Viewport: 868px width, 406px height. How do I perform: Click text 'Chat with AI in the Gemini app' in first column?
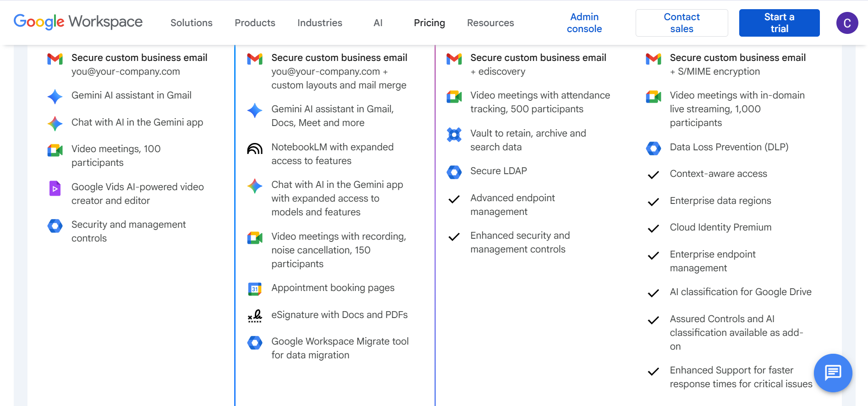click(x=137, y=122)
